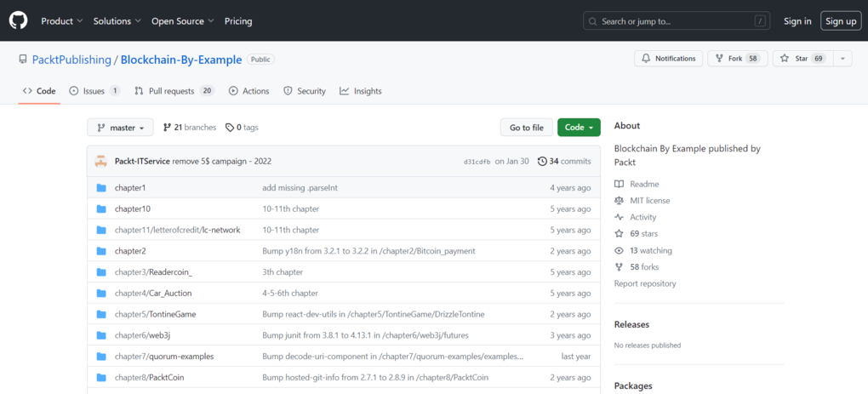Click the GitHub logo icon

(19, 20)
